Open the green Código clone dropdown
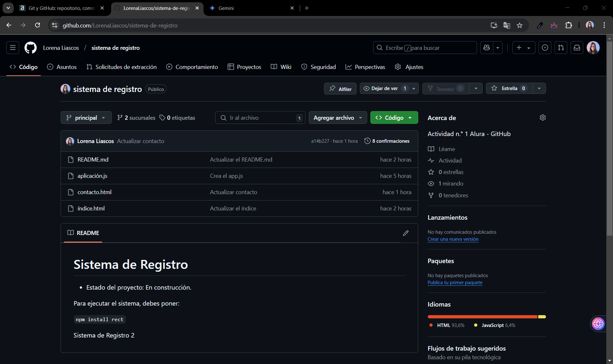The height and width of the screenshot is (364, 613). click(x=394, y=118)
